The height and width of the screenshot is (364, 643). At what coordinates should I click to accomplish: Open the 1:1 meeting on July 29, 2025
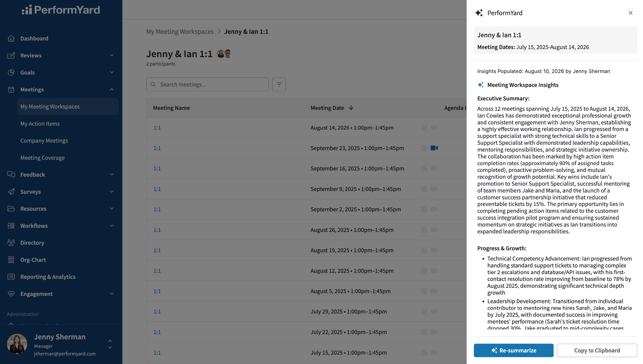pos(157,312)
